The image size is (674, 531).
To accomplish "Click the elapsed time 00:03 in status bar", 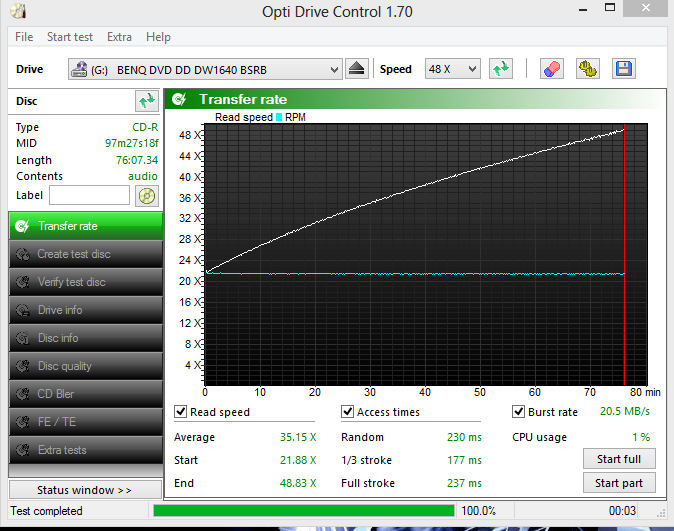I will click(622, 511).
